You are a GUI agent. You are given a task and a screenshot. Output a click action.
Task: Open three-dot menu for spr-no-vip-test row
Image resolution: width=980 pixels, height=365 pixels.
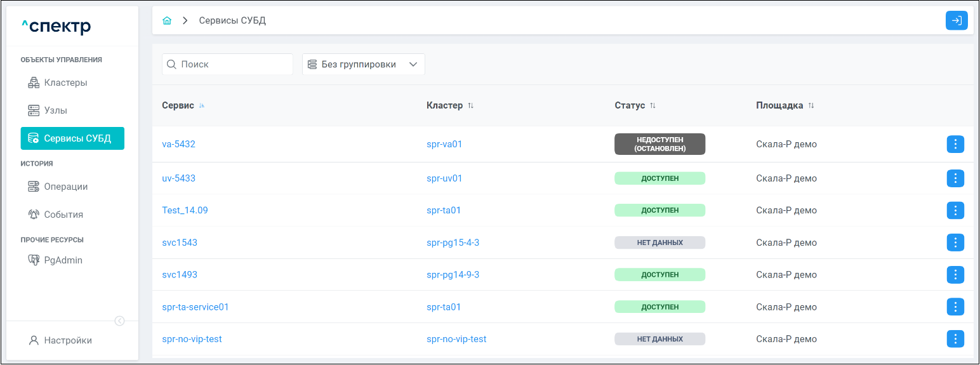[955, 339]
